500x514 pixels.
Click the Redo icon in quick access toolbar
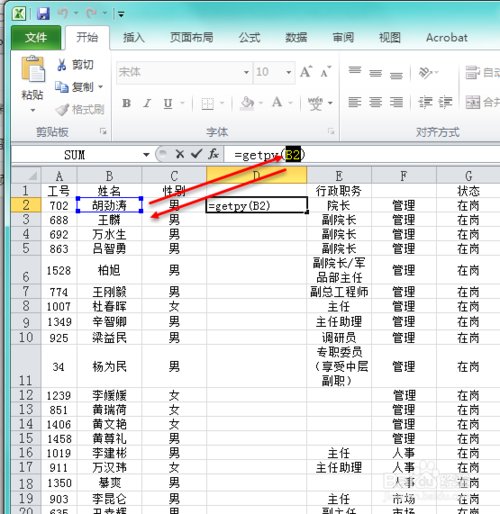[x=91, y=13]
